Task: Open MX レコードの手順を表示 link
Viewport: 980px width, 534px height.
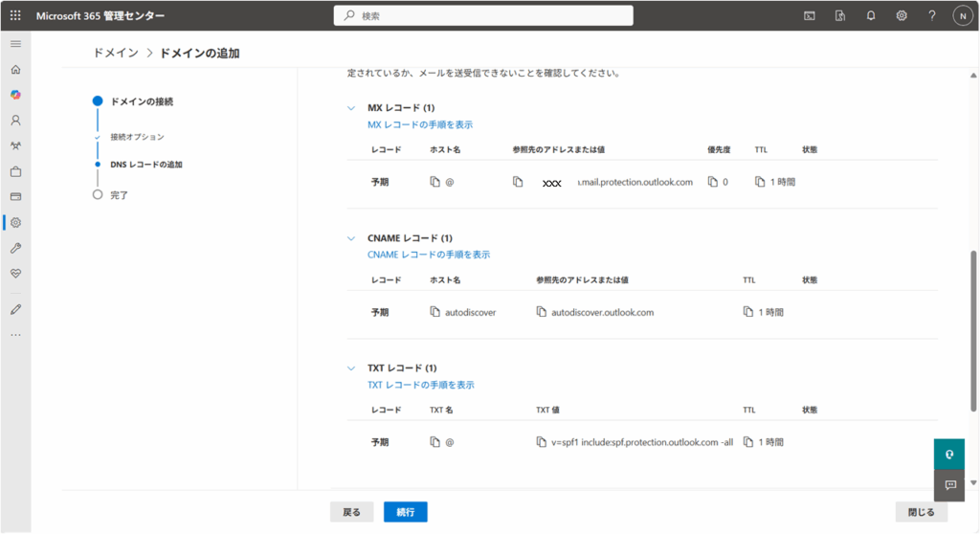Action: pyautogui.click(x=420, y=124)
